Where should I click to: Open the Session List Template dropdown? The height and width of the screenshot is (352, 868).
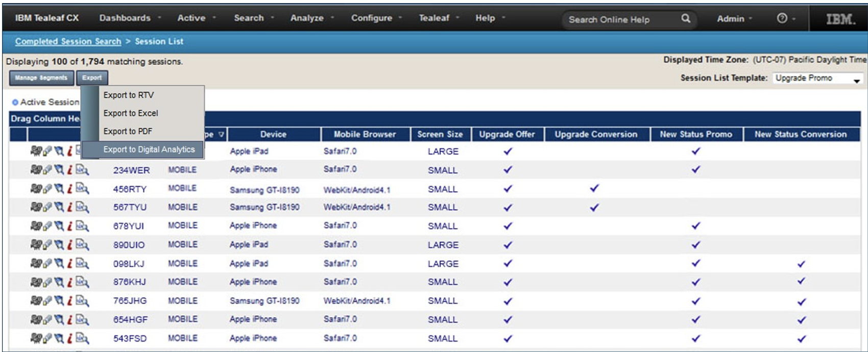[818, 79]
